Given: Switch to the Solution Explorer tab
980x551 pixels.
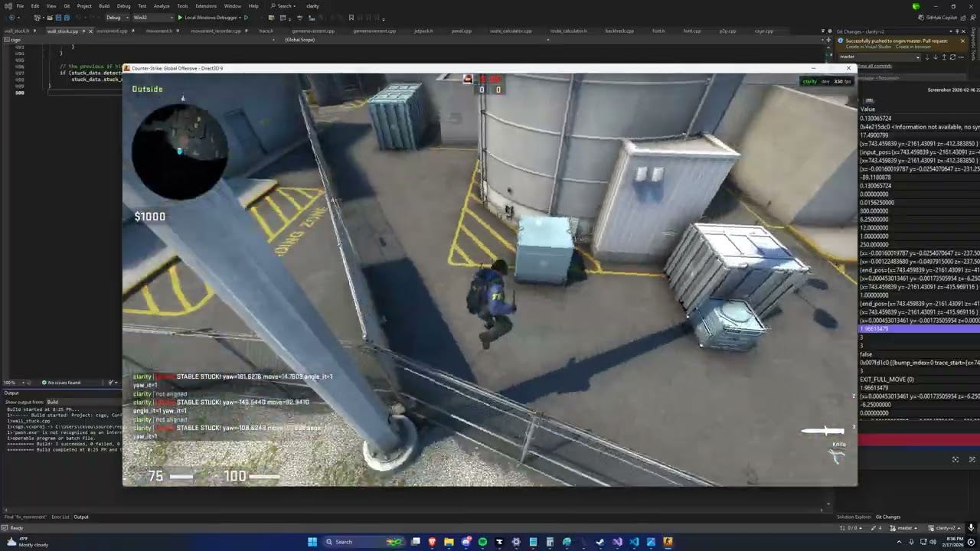Looking at the screenshot, I should click(854, 517).
